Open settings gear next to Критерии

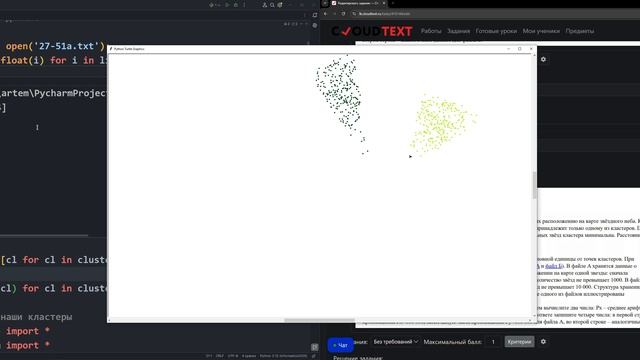pyautogui.click(x=543, y=342)
